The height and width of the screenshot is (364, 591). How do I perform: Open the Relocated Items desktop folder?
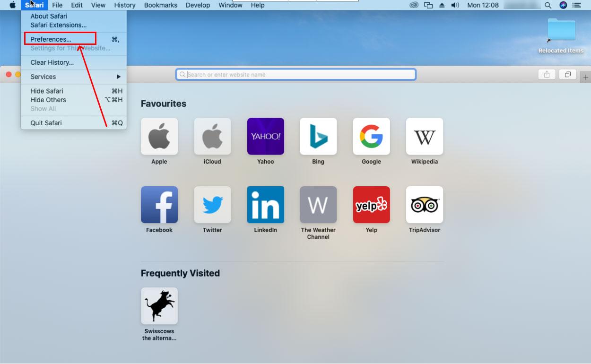(561, 30)
